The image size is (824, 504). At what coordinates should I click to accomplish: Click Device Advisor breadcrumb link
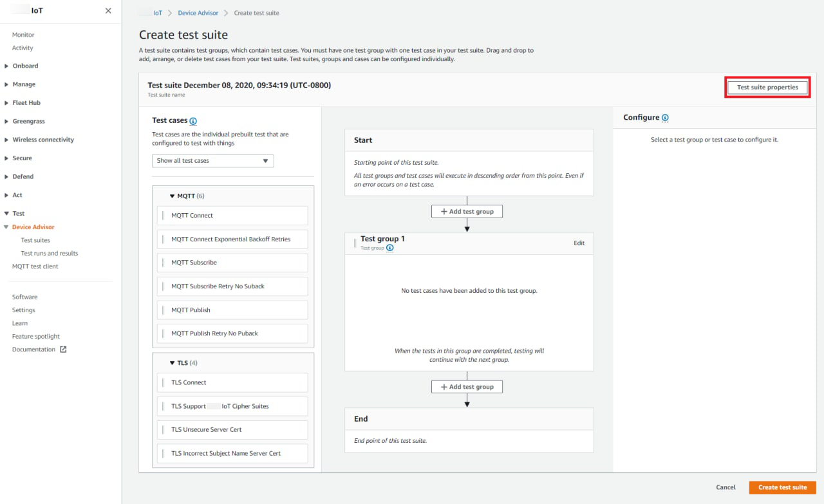[198, 13]
